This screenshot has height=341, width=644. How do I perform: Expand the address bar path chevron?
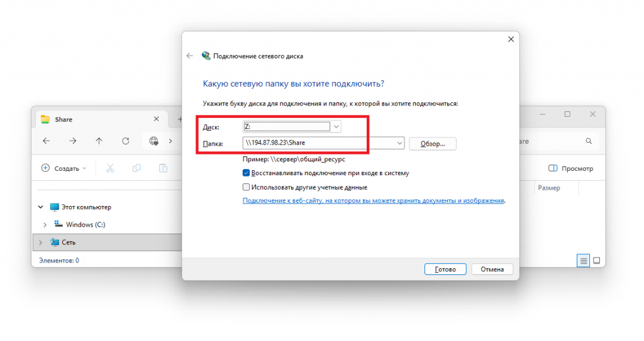170,141
